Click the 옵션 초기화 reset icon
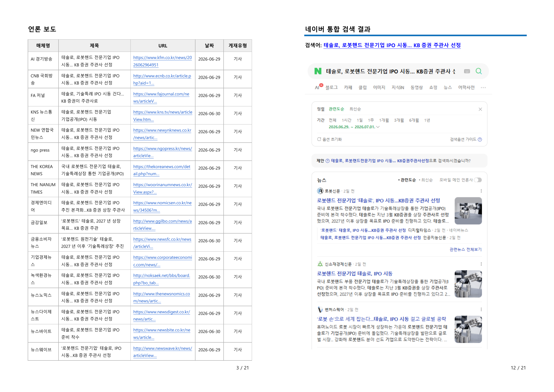The height and width of the screenshot is (392, 554). pyautogui.click(x=319, y=139)
